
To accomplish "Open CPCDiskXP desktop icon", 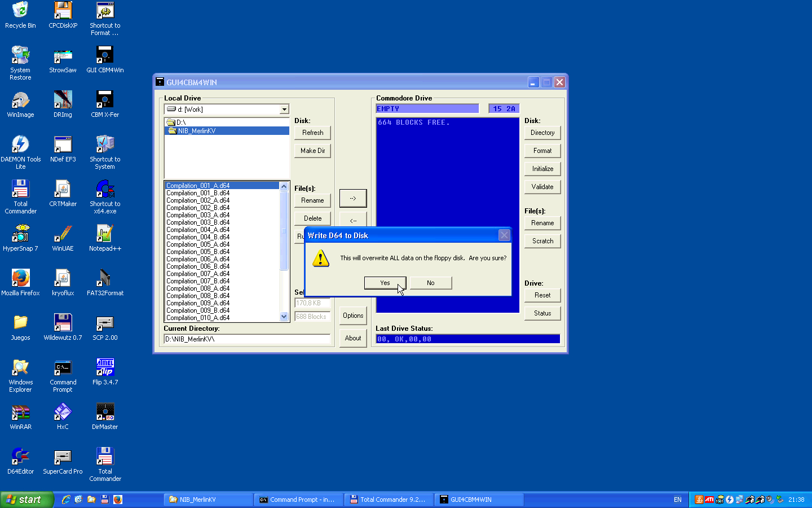I will click(63, 15).
